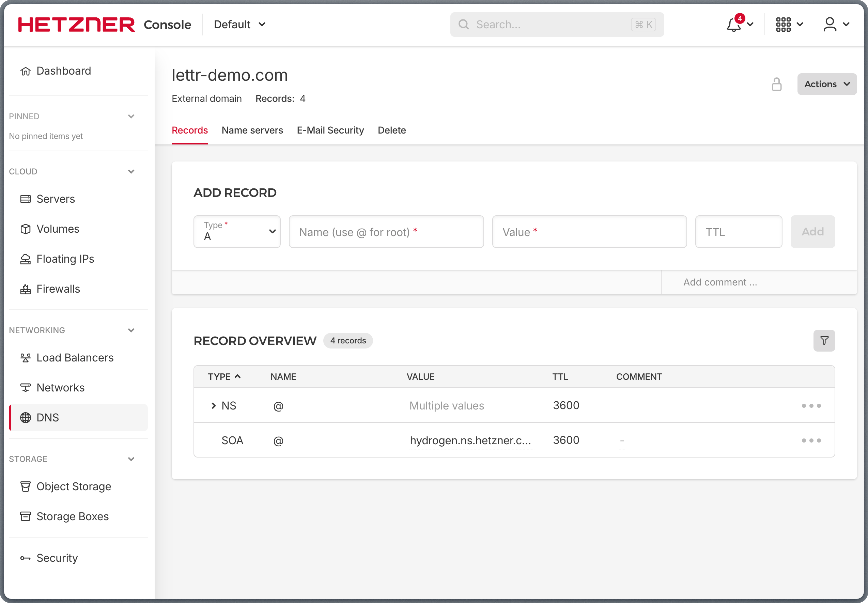Switch to the Name servers tab
The width and height of the screenshot is (868, 603).
point(252,130)
